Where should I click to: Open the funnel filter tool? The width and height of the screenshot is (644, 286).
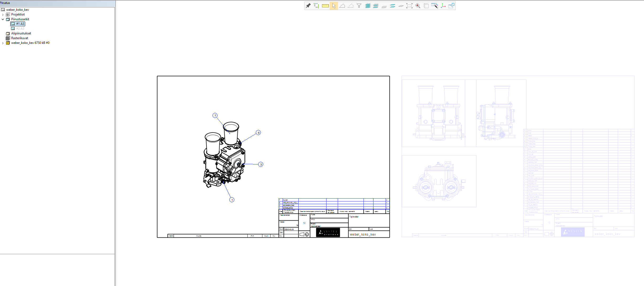click(x=359, y=6)
